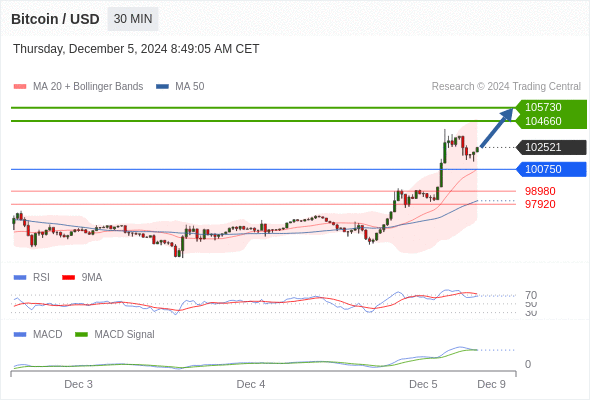Click the MA 50 blue legend swatch
590x400 pixels.
[162, 87]
